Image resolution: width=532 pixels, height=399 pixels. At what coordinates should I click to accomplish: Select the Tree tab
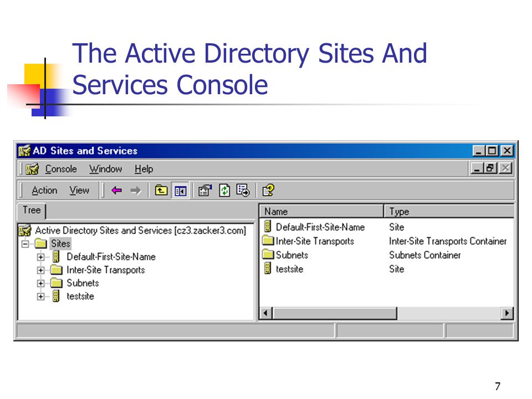pyautogui.click(x=32, y=211)
